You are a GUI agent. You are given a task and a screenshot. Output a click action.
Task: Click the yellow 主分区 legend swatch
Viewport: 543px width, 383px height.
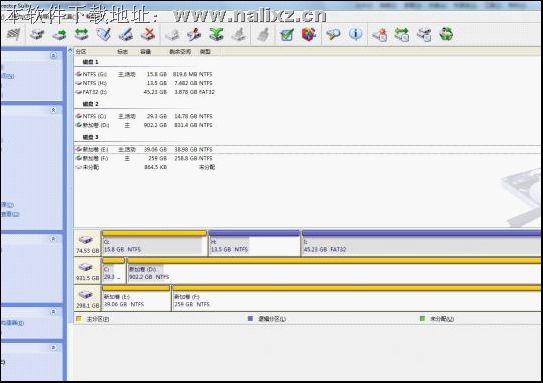pyautogui.click(x=79, y=319)
